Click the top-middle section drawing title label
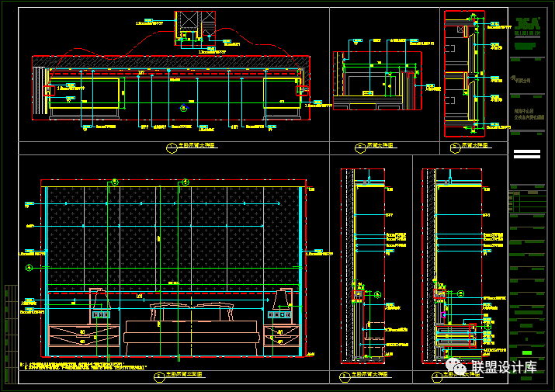Viewport: 555px width, 392px height. tap(365, 145)
